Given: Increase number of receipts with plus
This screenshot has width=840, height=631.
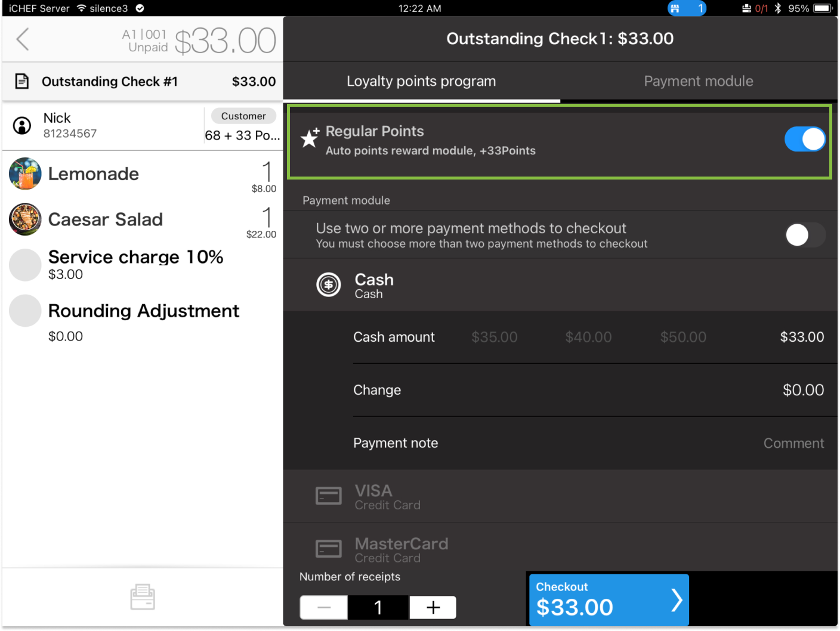Looking at the screenshot, I should [x=433, y=608].
